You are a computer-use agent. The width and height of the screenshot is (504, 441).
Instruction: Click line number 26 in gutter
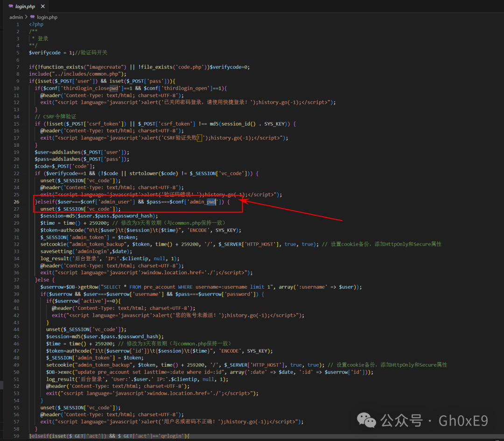16,202
